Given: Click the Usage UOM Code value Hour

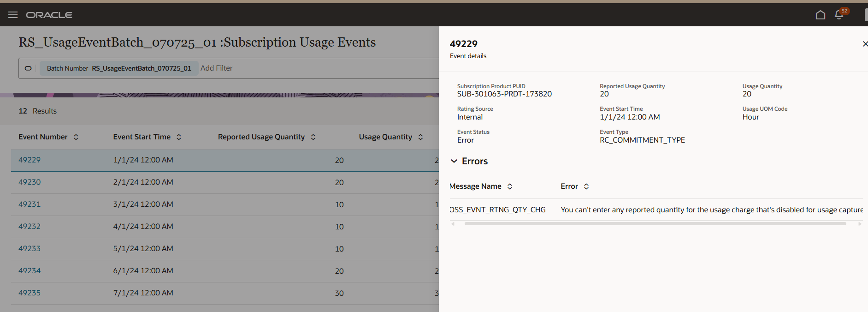Looking at the screenshot, I should click(750, 117).
